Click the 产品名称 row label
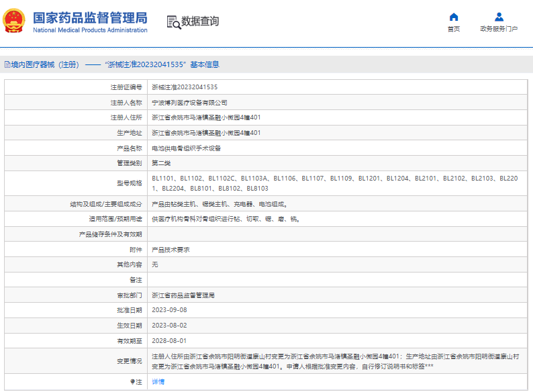Viewport: 533px width, 392px height. (130, 148)
